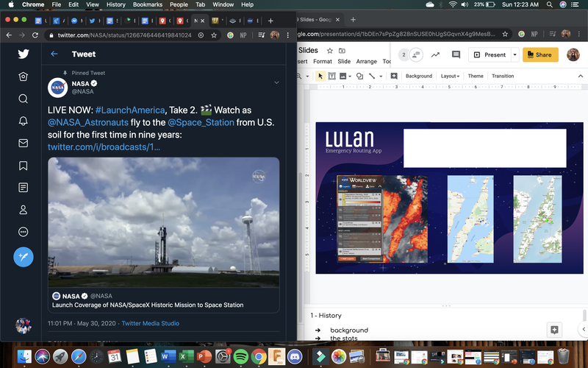Expand the NASA tweet options chevron
Screen dimensions: 588x368
[x=276, y=82]
